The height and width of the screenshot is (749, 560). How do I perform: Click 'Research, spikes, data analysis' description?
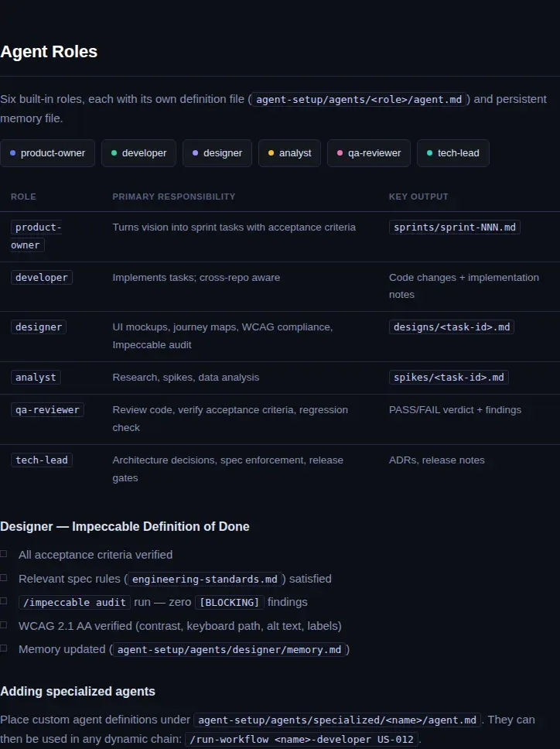point(186,378)
